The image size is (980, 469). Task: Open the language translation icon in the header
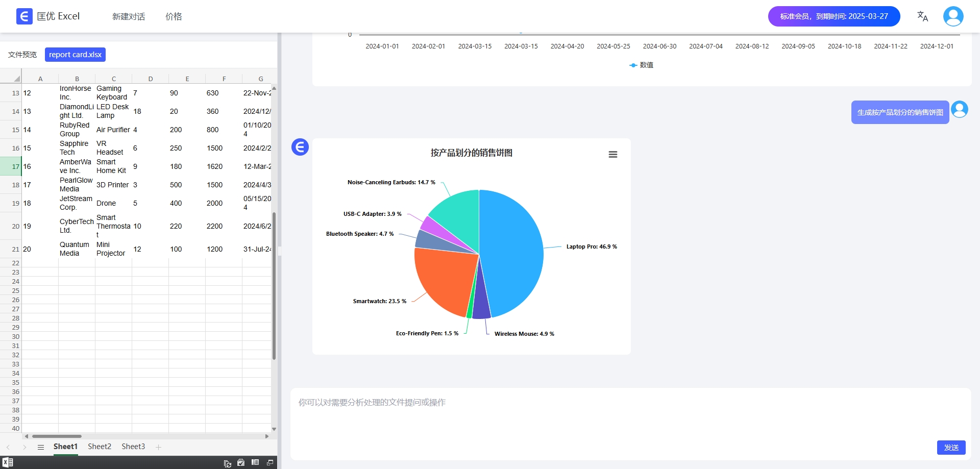(922, 16)
